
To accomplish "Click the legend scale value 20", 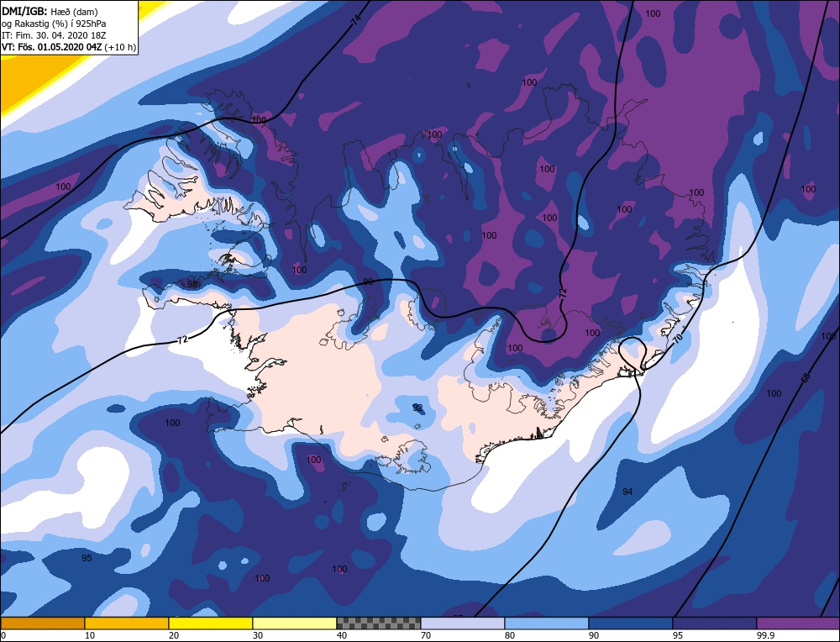I will tap(173, 635).
